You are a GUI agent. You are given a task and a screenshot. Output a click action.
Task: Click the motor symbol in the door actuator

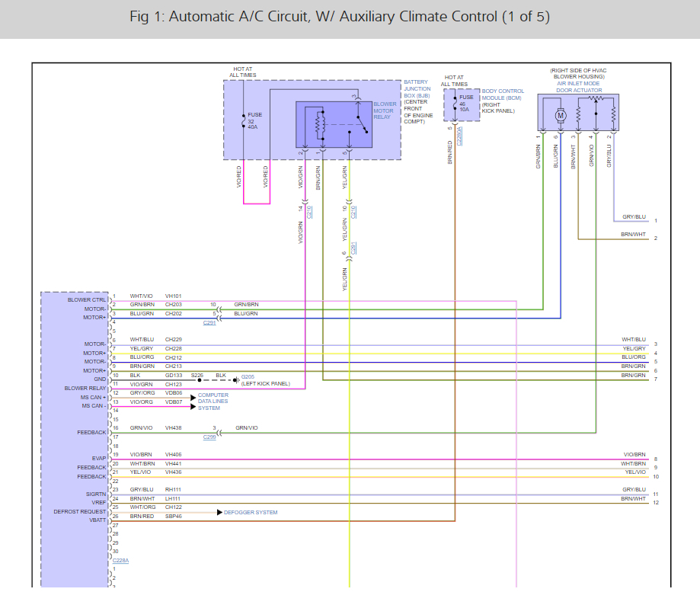(x=561, y=116)
